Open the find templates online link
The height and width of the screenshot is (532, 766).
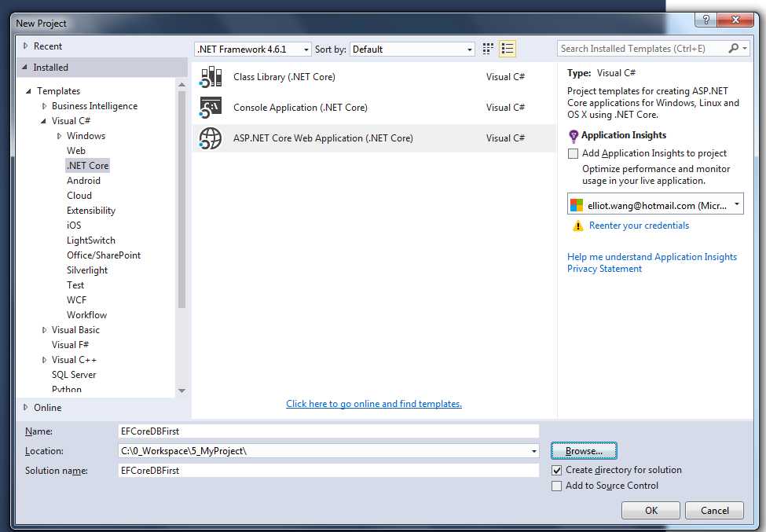(x=374, y=404)
